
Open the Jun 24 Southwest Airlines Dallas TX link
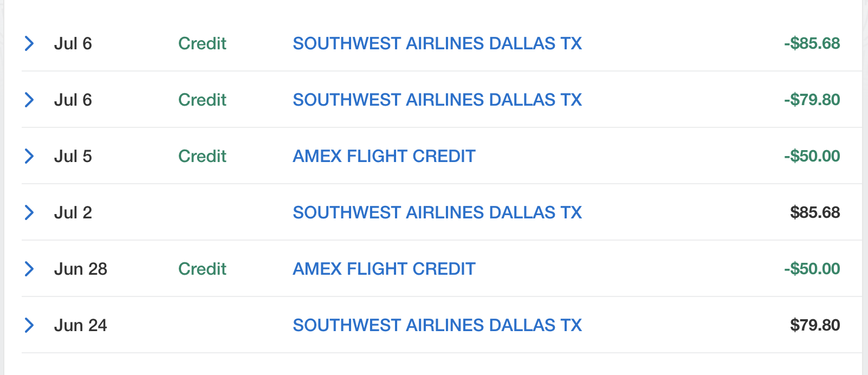tap(437, 325)
